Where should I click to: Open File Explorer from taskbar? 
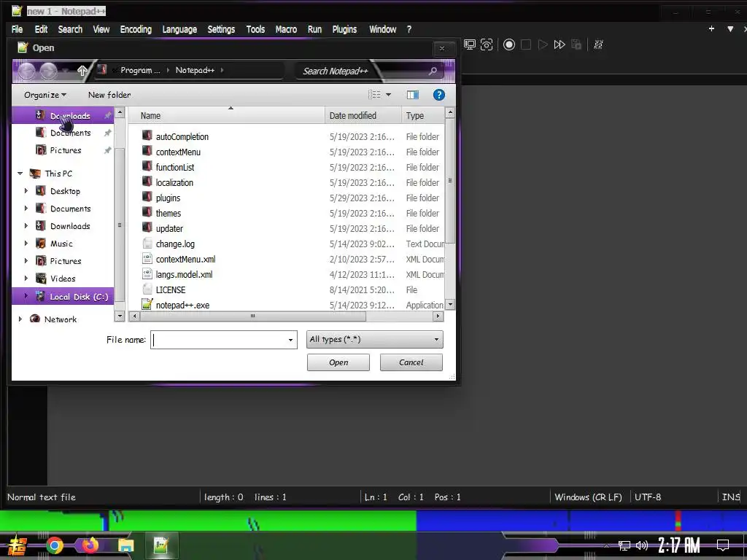(x=125, y=545)
